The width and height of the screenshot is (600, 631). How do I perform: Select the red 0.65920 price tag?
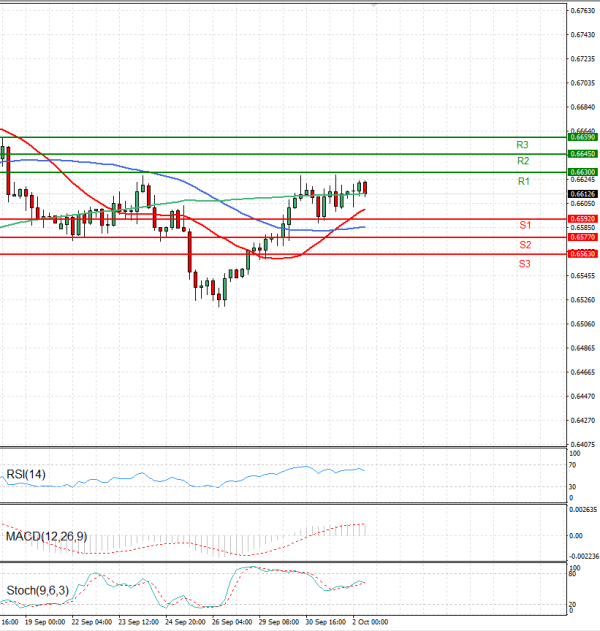click(583, 218)
